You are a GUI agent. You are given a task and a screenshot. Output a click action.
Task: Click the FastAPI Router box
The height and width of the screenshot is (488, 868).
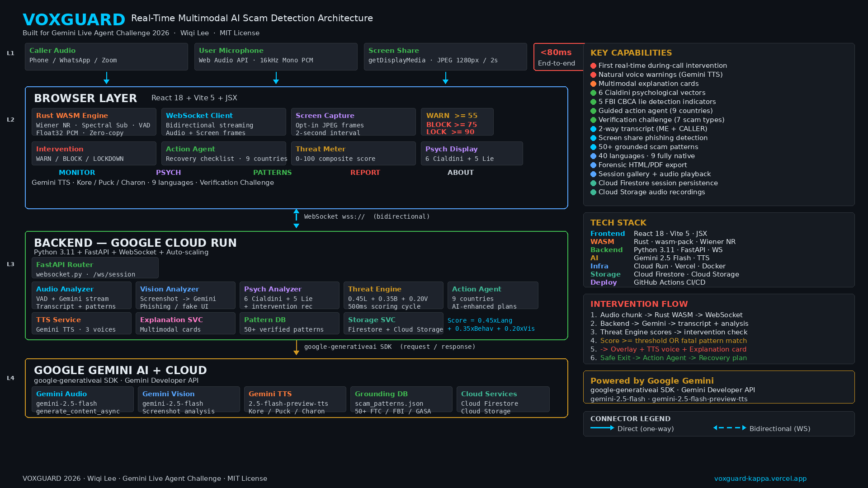point(95,268)
